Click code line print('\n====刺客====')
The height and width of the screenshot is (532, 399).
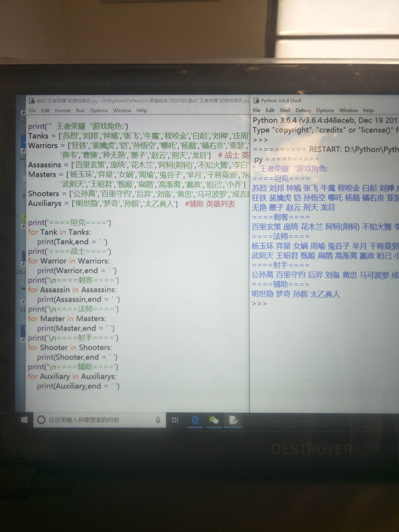click(x=73, y=280)
